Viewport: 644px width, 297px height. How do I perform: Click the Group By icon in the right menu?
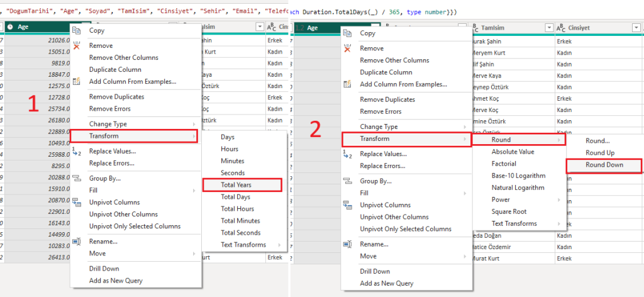point(347,181)
